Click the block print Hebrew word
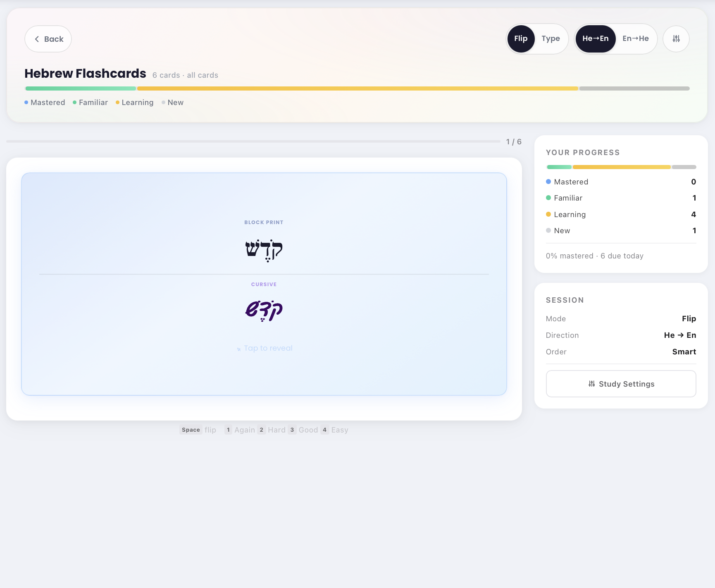This screenshot has height=588, width=715. tap(264, 250)
